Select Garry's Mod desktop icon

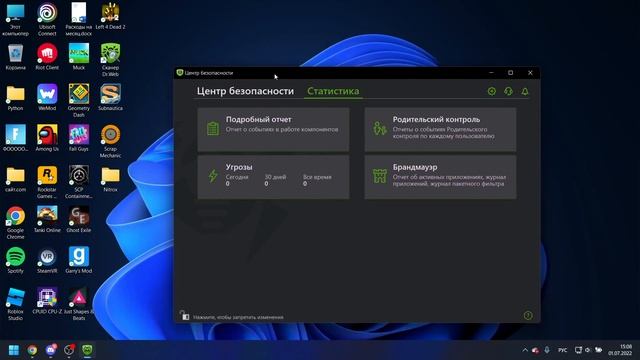79,260
